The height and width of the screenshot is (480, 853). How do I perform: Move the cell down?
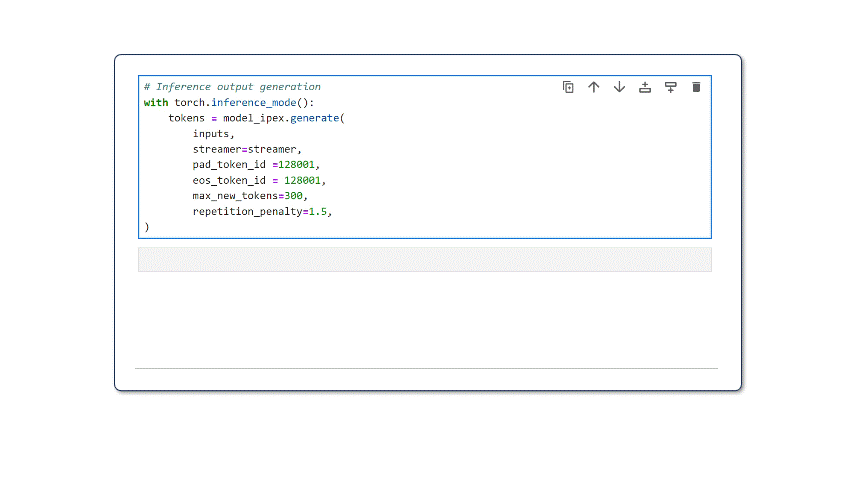619,87
